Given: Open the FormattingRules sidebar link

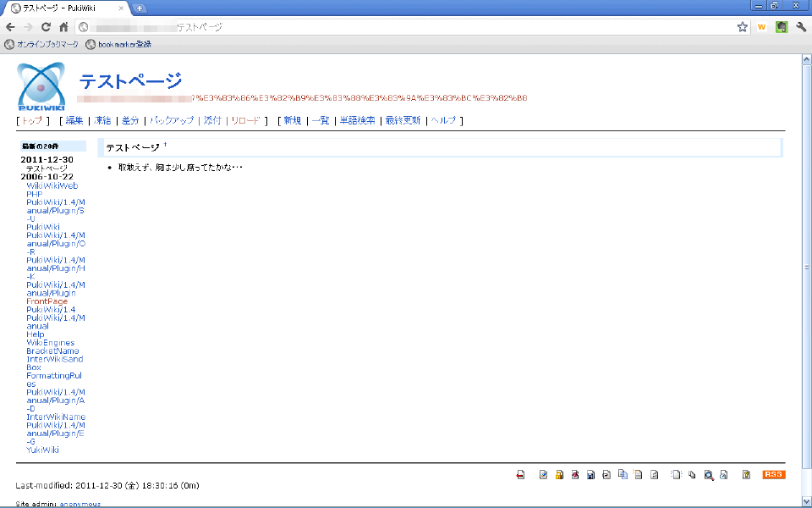Looking at the screenshot, I should pos(54,379).
